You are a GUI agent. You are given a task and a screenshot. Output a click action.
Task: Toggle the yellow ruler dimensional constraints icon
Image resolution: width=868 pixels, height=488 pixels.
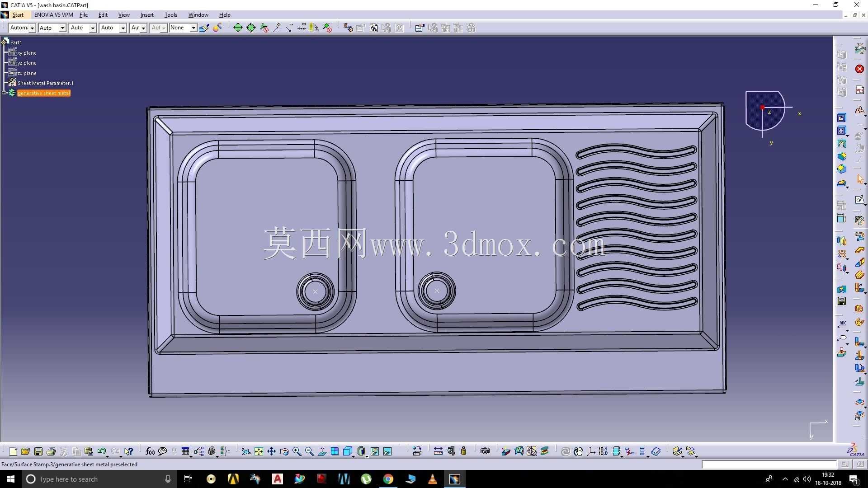pos(314,28)
